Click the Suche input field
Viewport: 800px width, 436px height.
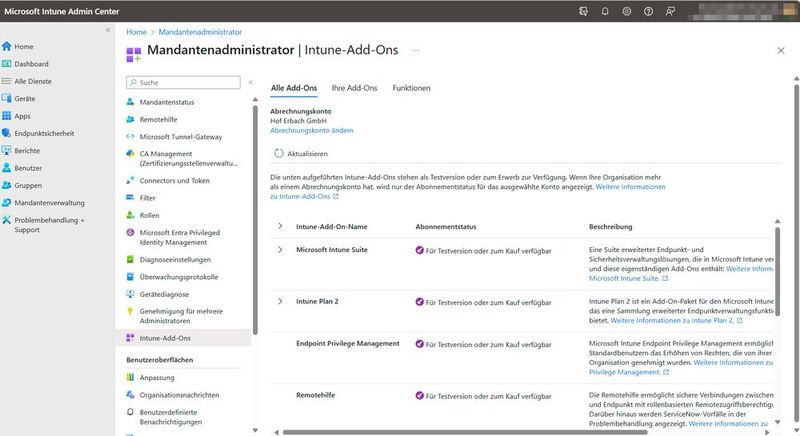[x=183, y=82]
